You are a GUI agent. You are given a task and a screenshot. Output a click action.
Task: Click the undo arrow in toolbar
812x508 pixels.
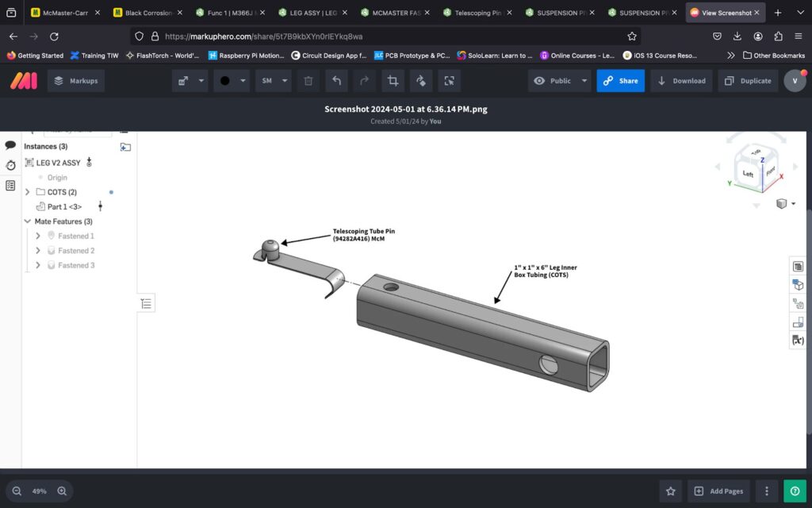tap(336, 81)
